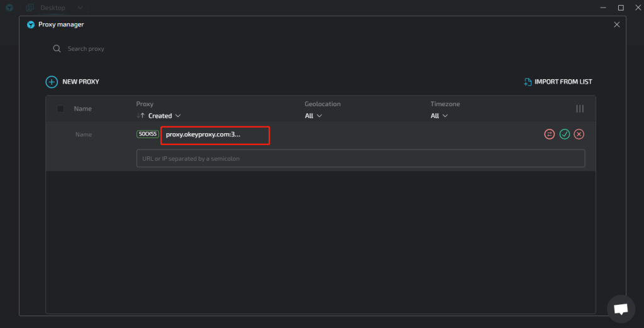
Task: Click the magnifier icon beside Search proxy
Action: [x=57, y=48]
